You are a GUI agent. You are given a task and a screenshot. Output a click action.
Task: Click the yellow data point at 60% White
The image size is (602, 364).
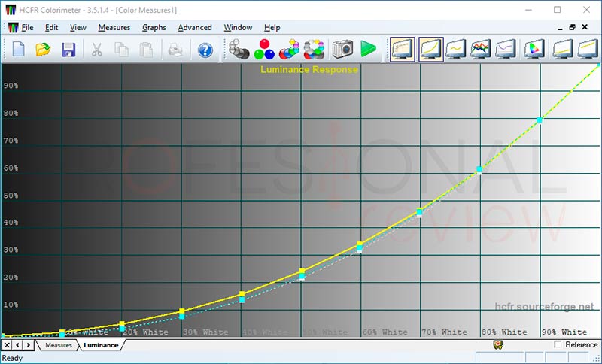click(x=360, y=244)
